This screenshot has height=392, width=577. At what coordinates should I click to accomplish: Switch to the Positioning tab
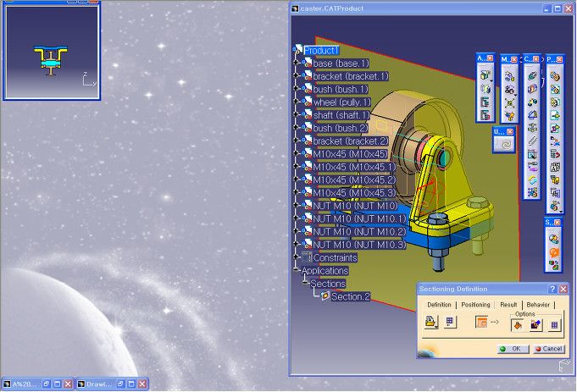[x=475, y=305]
